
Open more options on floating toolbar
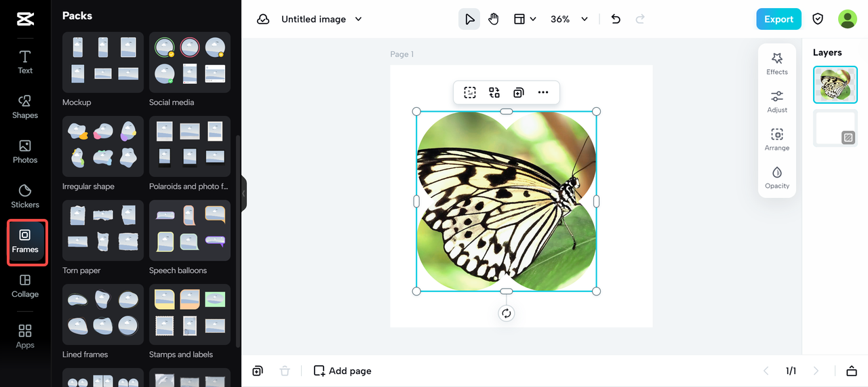pos(543,93)
